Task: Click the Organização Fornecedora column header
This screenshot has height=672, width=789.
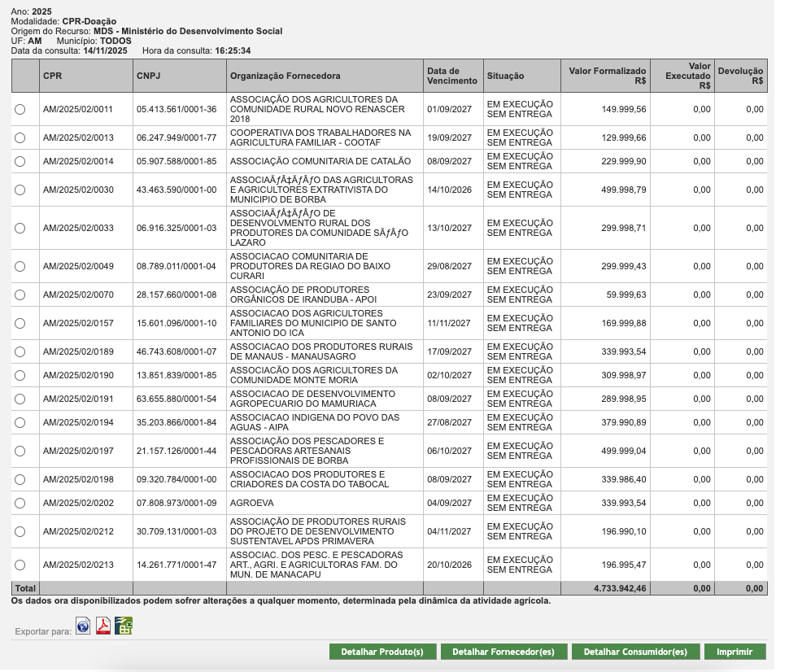Action: coord(286,76)
